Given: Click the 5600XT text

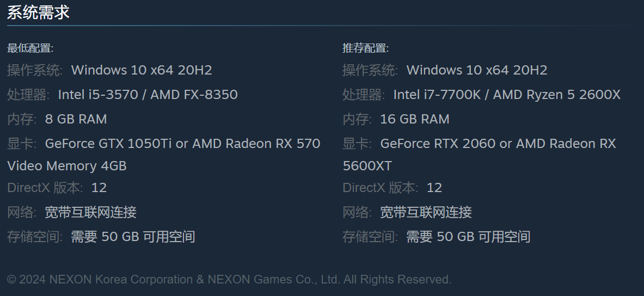Looking at the screenshot, I should tap(367, 166).
